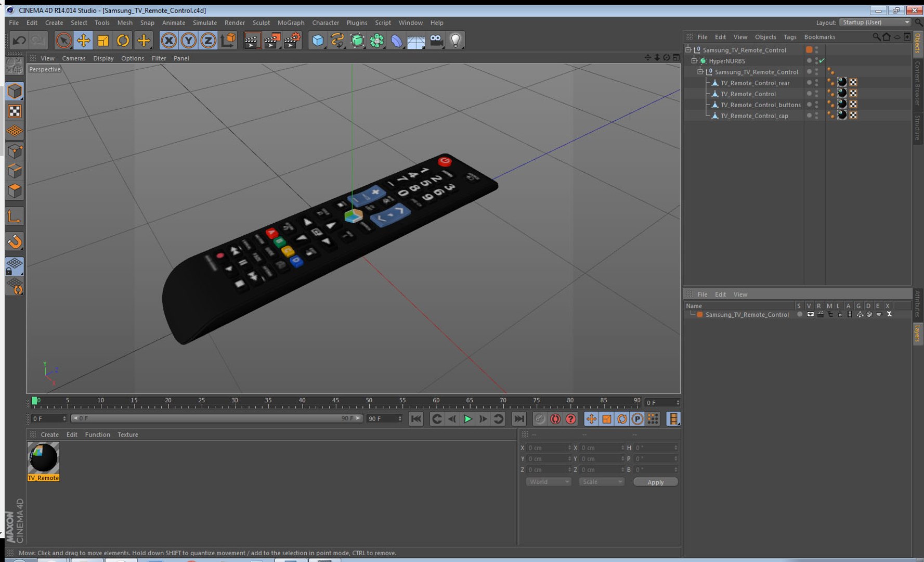Image resolution: width=924 pixels, height=562 pixels.
Task: Add a camera object
Action: (x=436, y=40)
